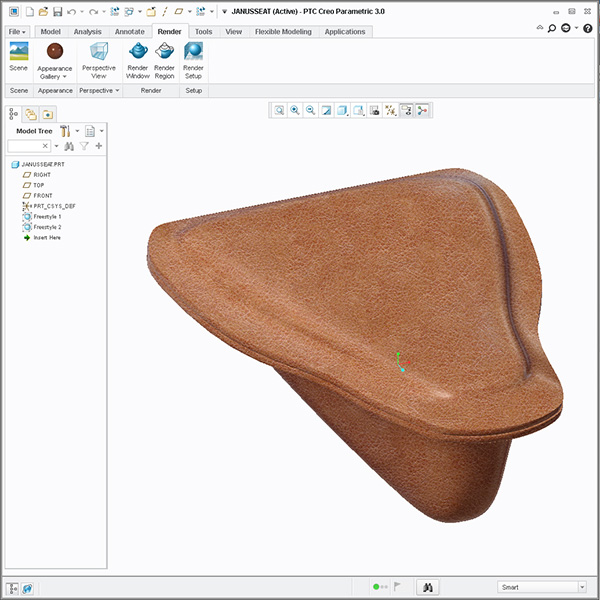Switch to the View tab
The height and width of the screenshot is (600, 600).
tap(233, 32)
